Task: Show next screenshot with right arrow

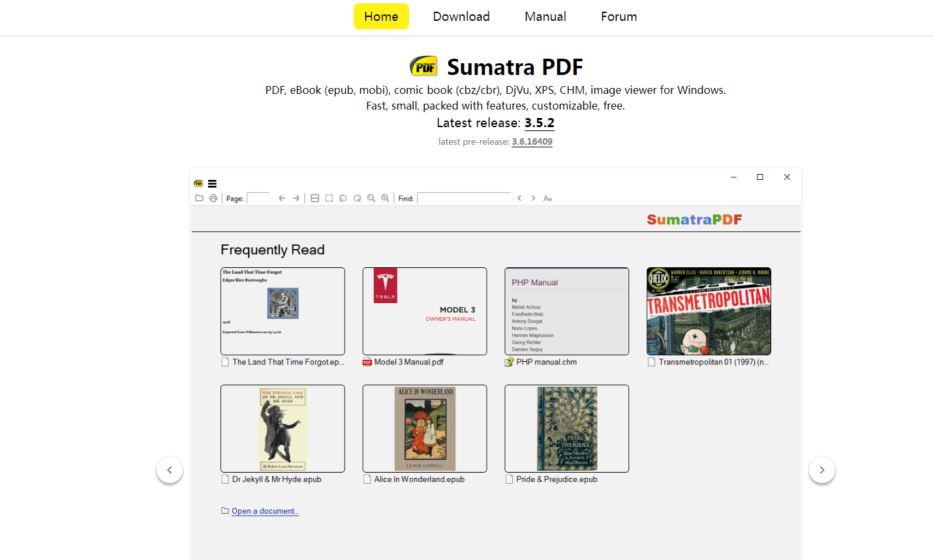Action: click(822, 470)
